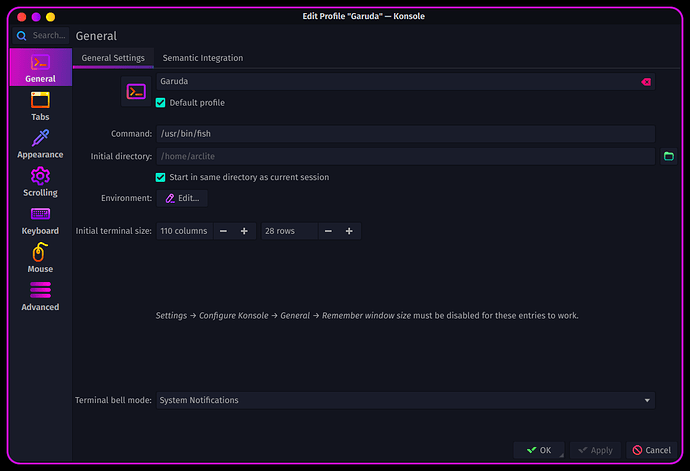Click the Command field /usr/bin/fish

pos(406,134)
